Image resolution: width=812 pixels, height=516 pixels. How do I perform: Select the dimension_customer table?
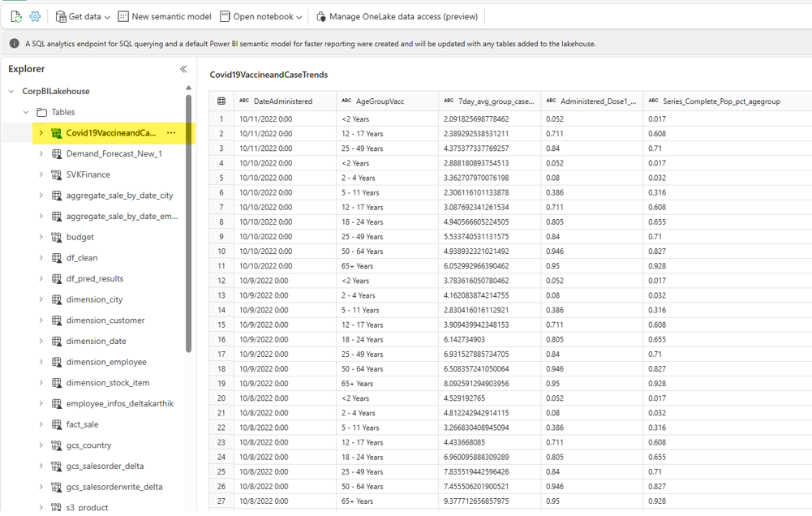(x=105, y=320)
